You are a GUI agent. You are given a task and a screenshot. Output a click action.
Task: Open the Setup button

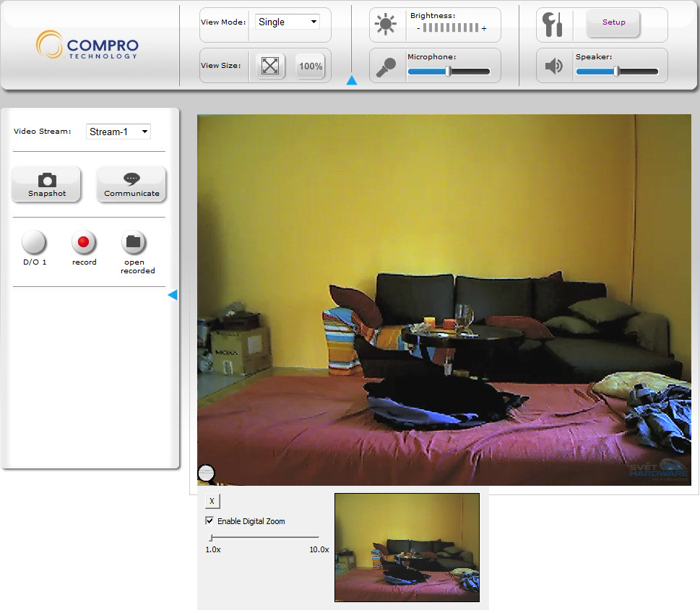click(x=613, y=22)
